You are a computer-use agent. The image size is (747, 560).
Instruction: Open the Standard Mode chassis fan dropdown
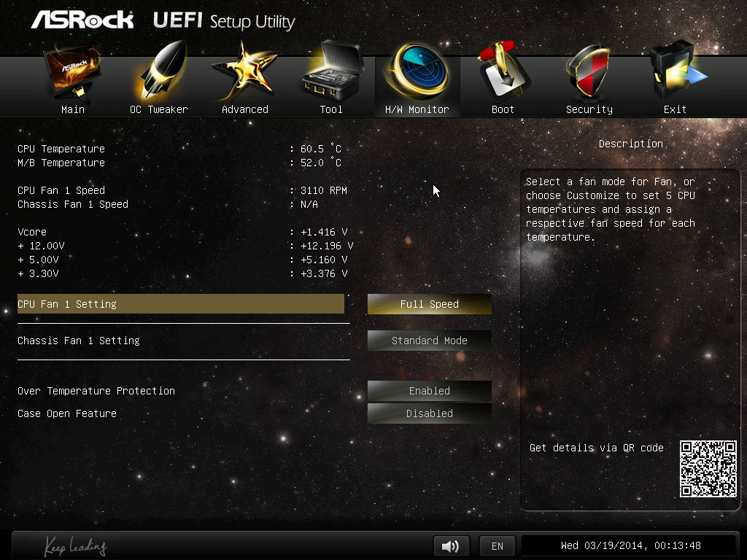(429, 341)
